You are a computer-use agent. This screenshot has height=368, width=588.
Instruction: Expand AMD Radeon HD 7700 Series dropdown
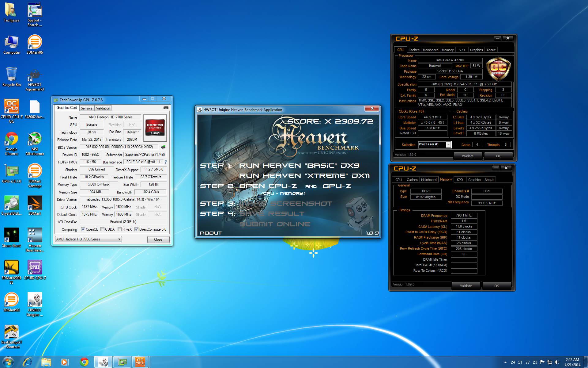pyautogui.click(x=119, y=239)
